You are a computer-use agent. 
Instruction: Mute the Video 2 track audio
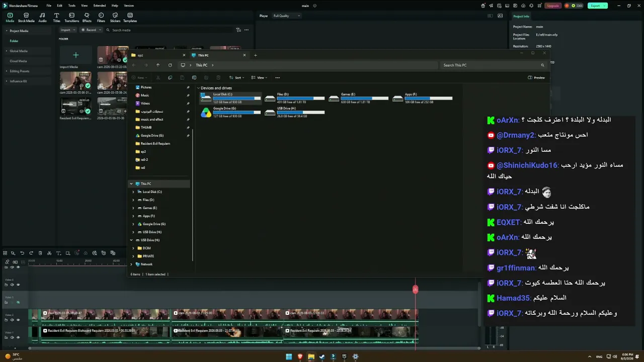13,320
